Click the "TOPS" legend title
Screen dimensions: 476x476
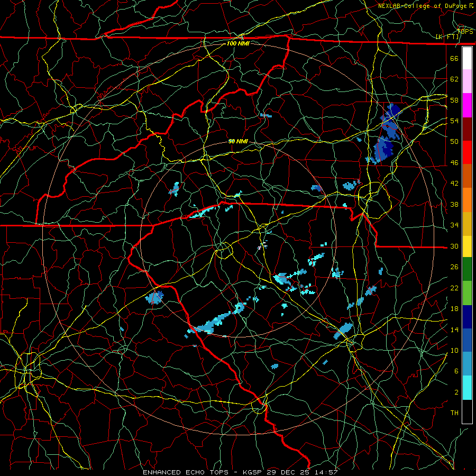pos(465,32)
